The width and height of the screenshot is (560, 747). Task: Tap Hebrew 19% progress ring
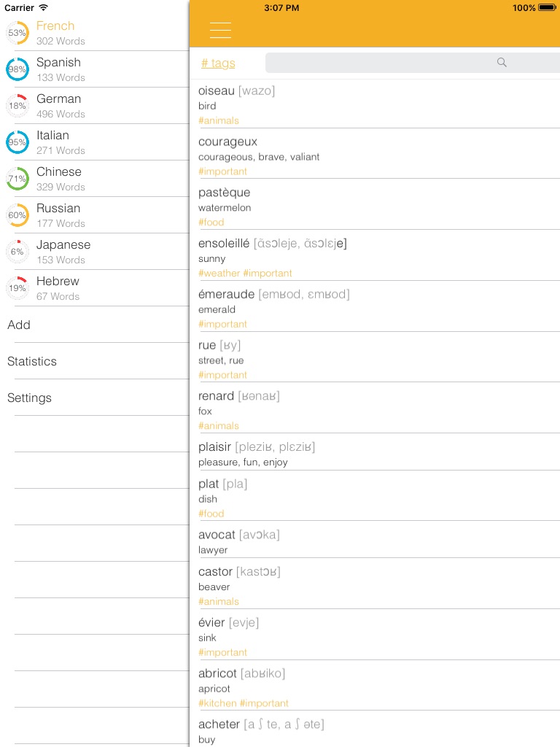[x=17, y=288]
